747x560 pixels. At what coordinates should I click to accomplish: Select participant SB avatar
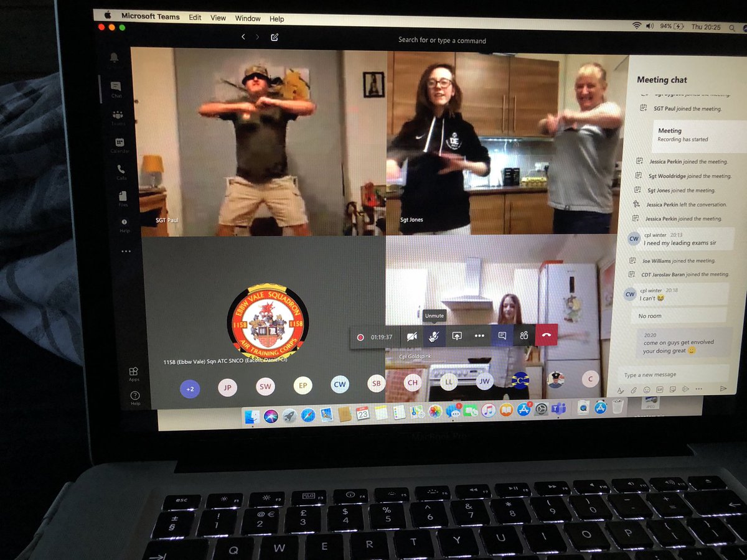click(376, 383)
